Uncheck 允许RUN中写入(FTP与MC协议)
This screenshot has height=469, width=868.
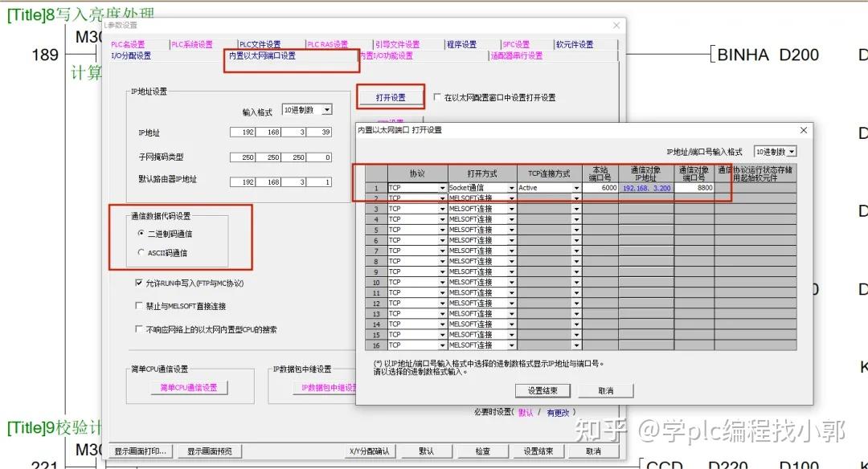(x=139, y=283)
